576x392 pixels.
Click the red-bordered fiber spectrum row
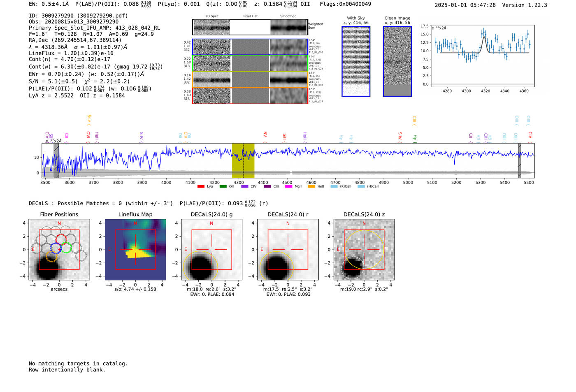(250, 95)
